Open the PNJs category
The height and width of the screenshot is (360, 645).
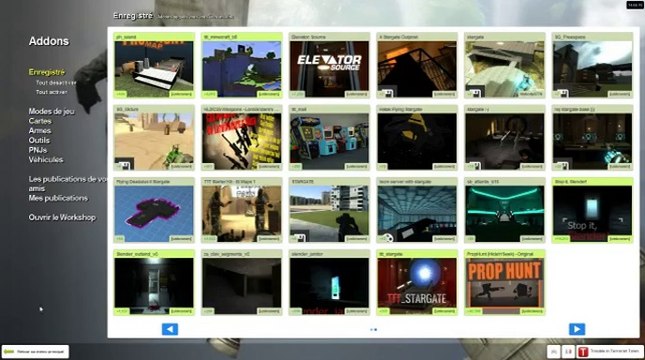click(x=38, y=150)
